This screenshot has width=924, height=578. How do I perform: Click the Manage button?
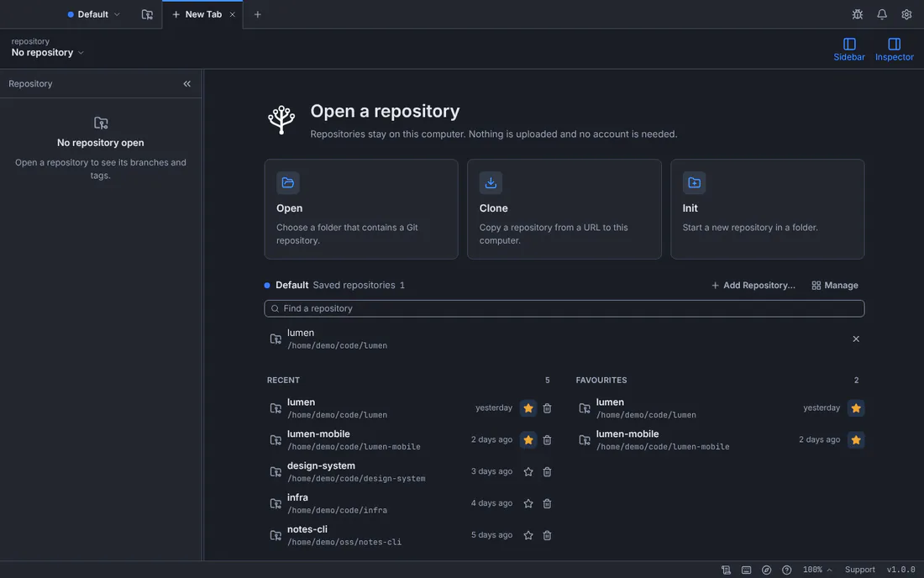pyautogui.click(x=834, y=285)
